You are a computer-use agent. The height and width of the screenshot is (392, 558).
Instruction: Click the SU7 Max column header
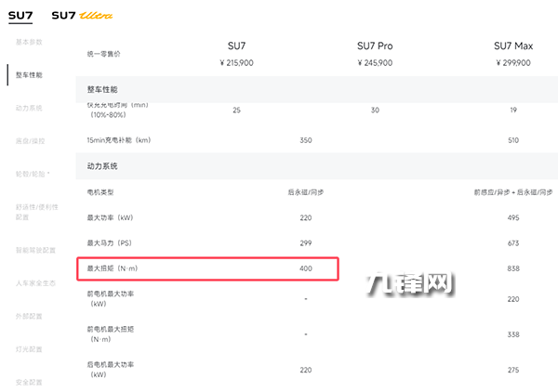click(512, 46)
